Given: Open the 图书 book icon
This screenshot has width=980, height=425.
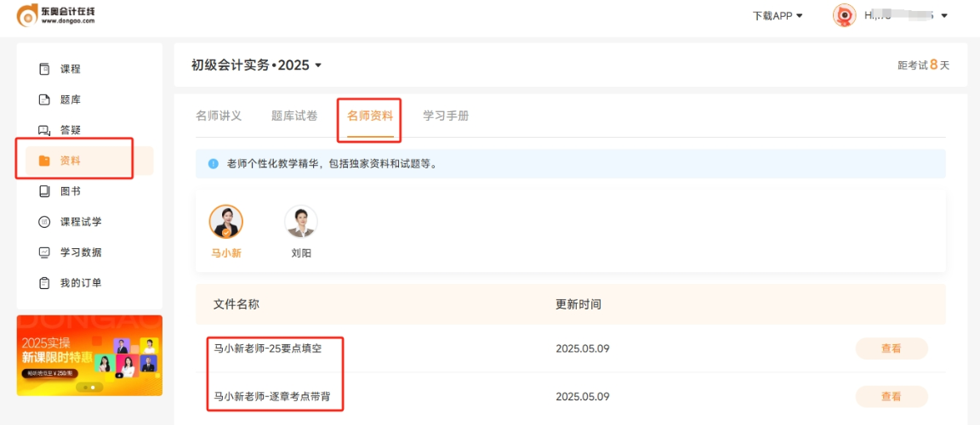Looking at the screenshot, I should (x=44, y=191).
